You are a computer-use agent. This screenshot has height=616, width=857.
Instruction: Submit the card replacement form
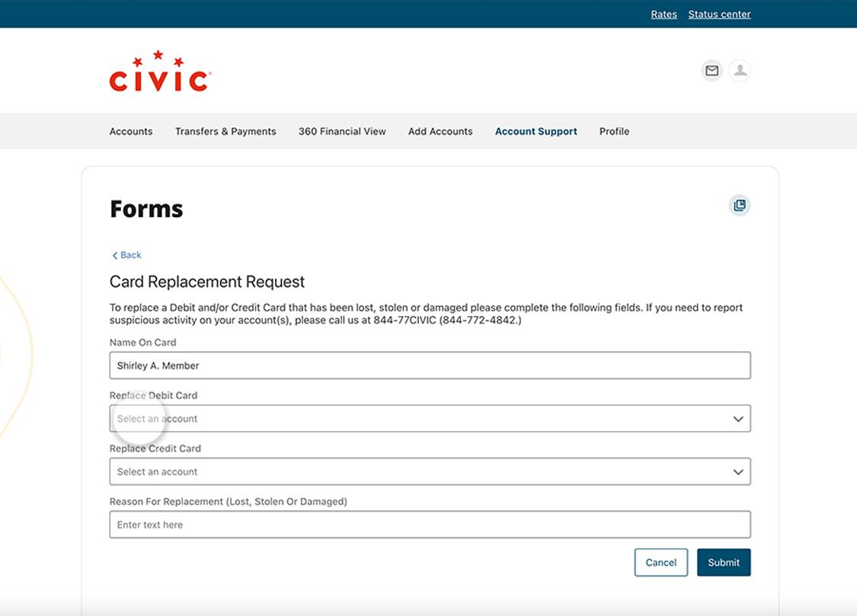tap(724, 563)
